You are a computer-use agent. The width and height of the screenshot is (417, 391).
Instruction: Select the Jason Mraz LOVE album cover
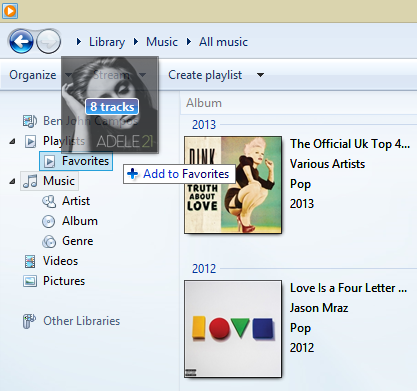(x=233, y=329)
